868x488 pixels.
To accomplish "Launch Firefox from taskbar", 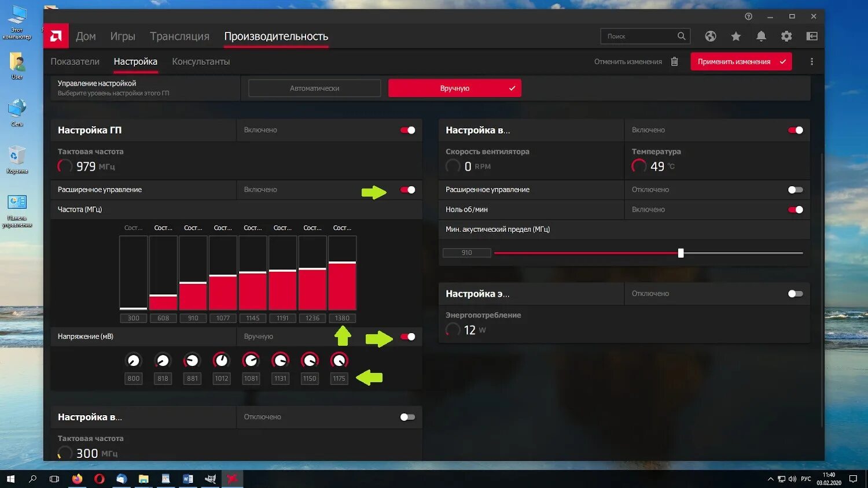I will (77, 479).
